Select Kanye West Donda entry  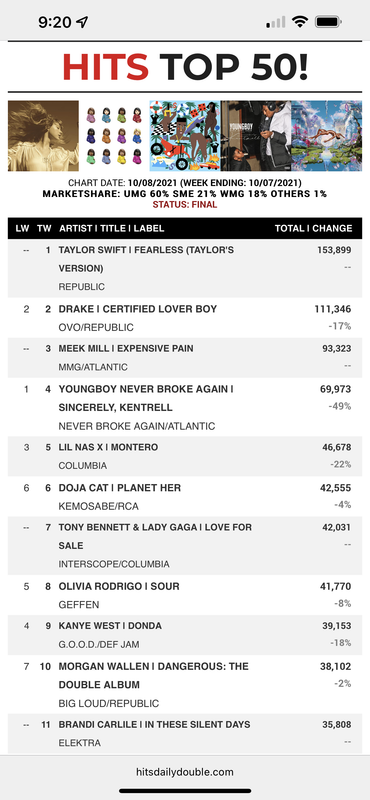tap(185, 635)
